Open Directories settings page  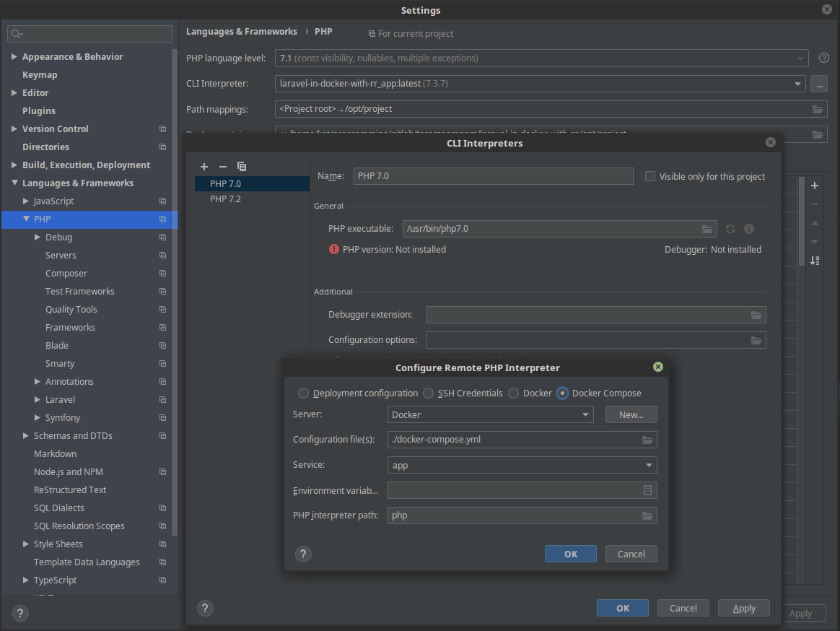click(x=45, y=147)
